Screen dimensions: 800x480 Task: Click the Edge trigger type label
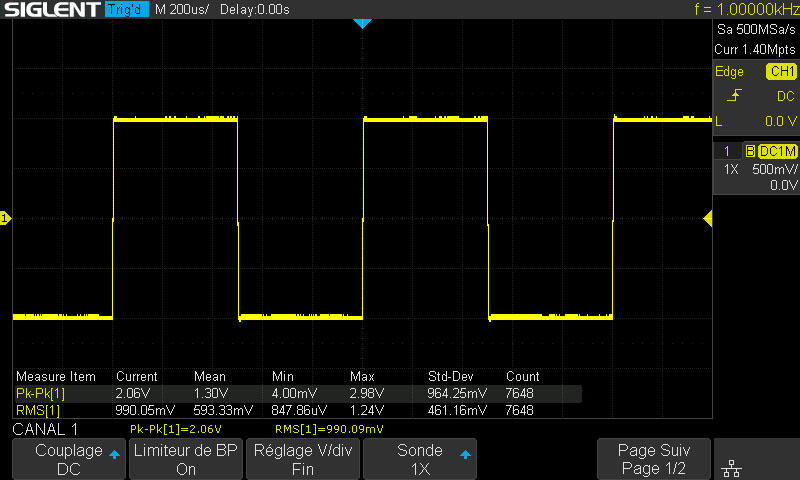(x=729, y=71)
